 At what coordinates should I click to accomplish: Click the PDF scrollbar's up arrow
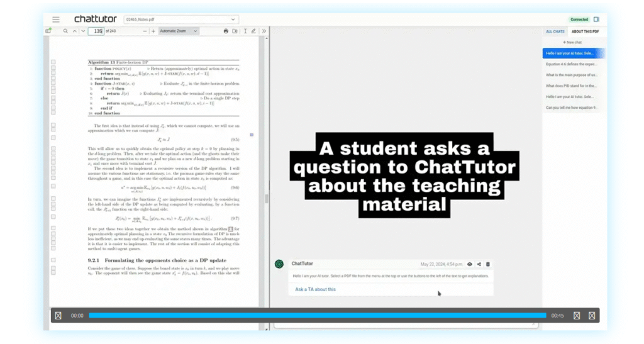267,38
